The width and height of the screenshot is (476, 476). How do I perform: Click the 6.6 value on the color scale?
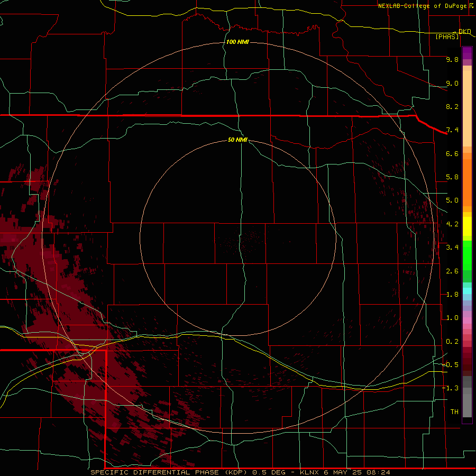tap(452, 153)
